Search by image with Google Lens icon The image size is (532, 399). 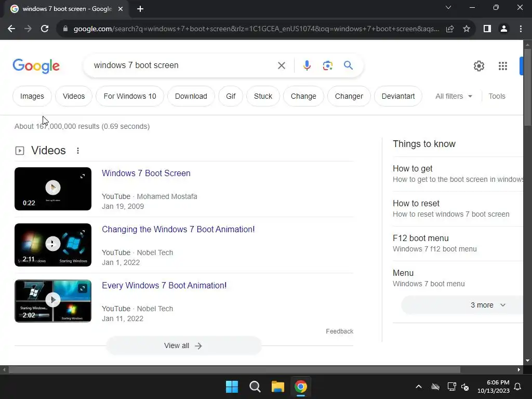click(327, 65)
